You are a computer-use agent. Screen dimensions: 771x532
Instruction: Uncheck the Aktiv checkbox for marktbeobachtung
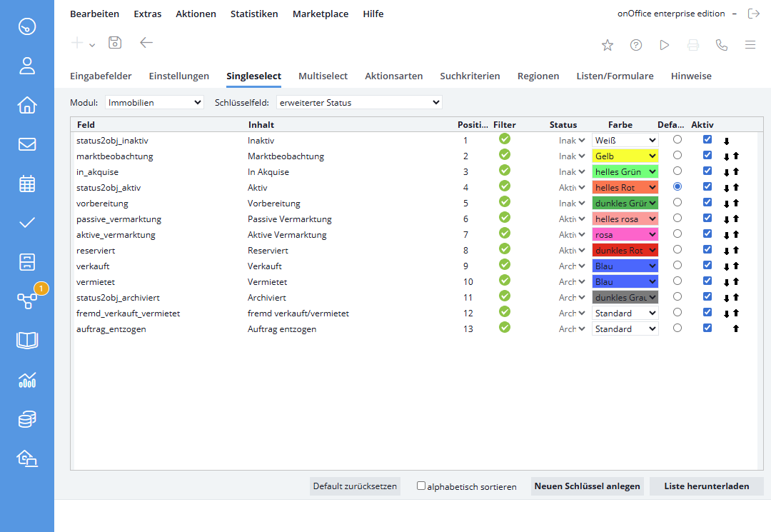707,155
